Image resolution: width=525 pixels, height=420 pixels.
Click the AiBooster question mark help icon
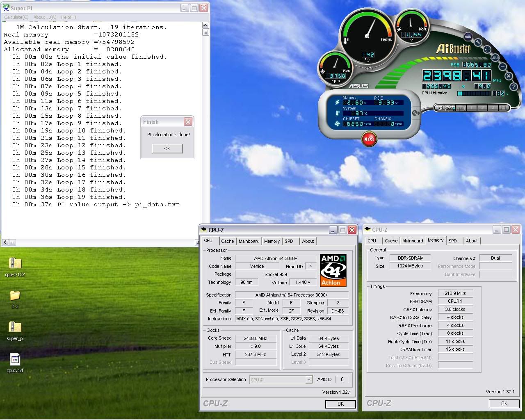coord(513,87)
